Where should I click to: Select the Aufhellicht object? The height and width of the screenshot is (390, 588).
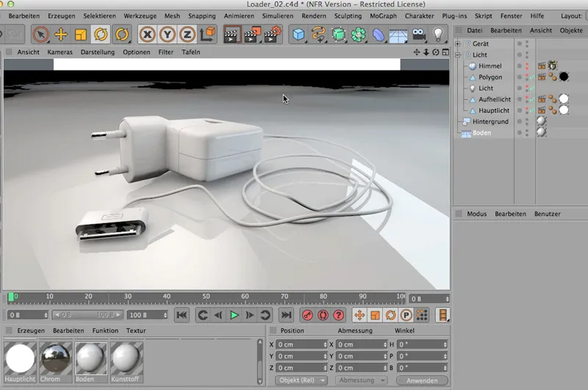494,99
